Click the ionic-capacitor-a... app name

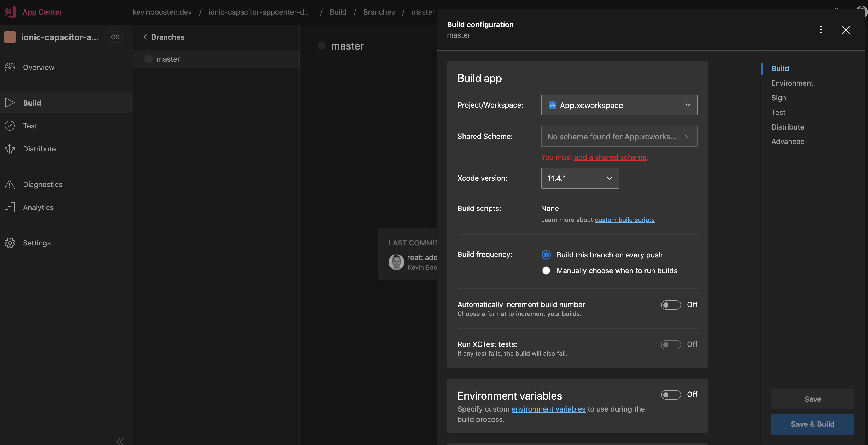tap(60, 37)
